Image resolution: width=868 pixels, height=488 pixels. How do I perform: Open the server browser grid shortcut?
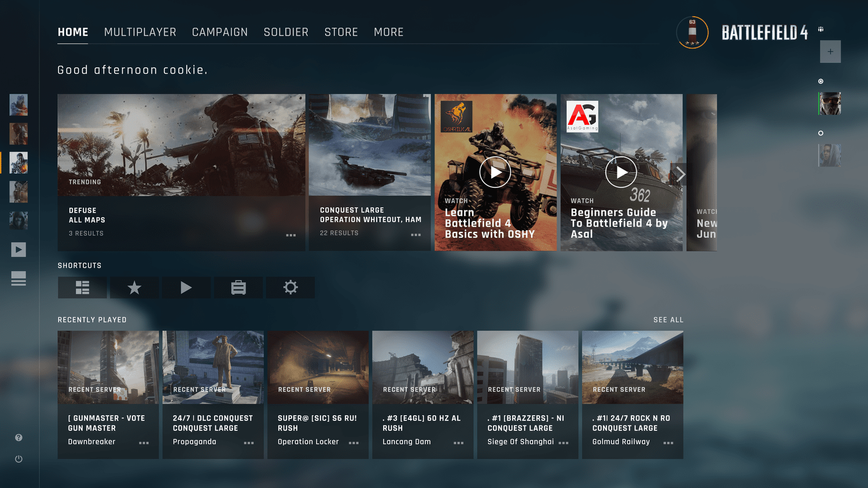pyautogui.click(x=82, y=287)
